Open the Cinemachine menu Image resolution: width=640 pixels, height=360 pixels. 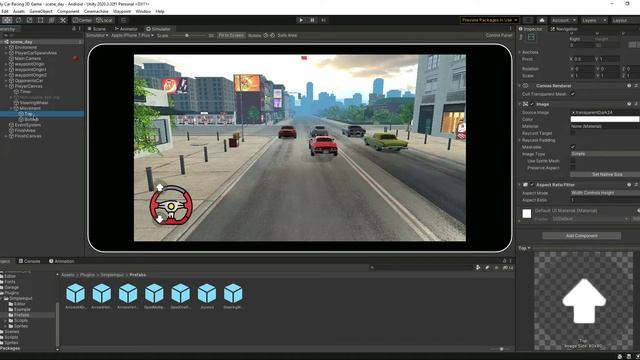(x=96, y=11)
